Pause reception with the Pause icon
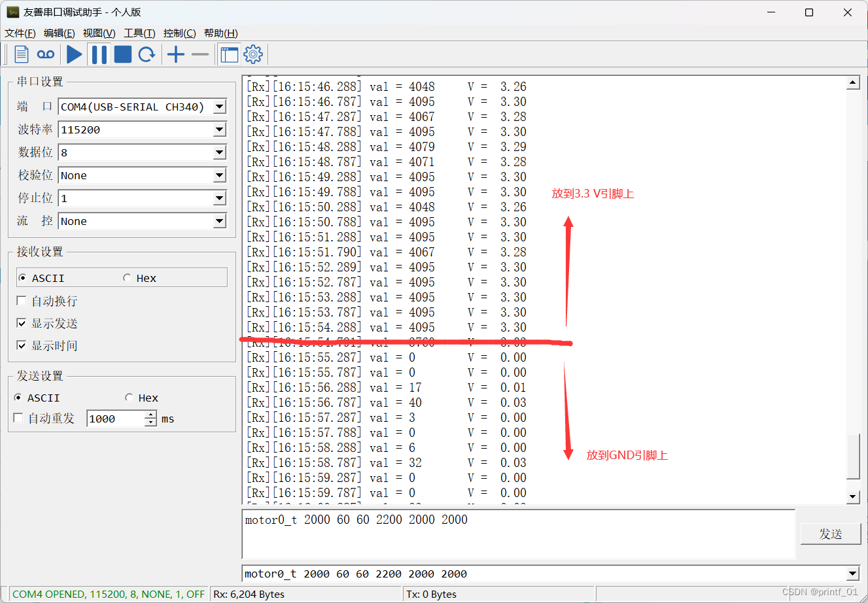Screen dimensions: 868x603 pyautogui.click(x=99, y=55)
